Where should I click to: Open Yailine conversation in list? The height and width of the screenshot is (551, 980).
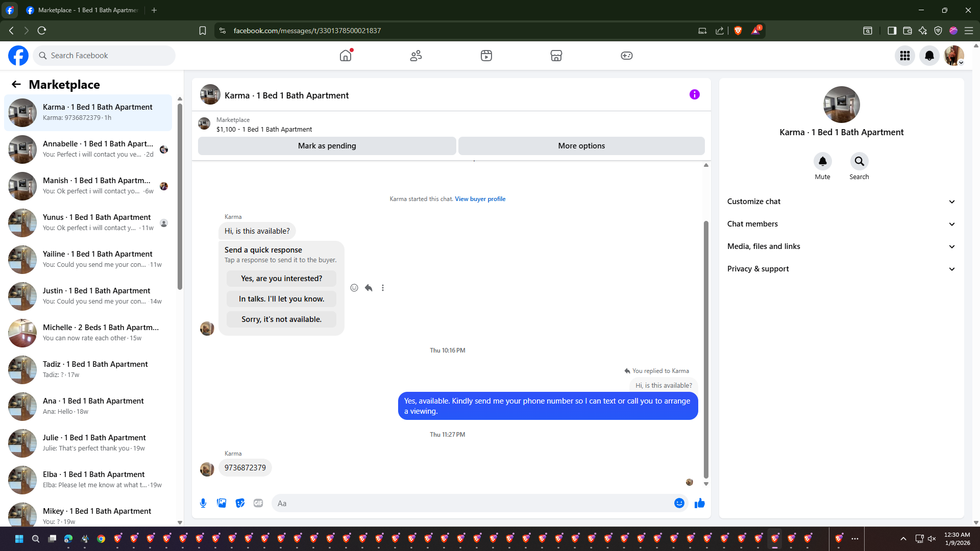[x=88, y=260]
